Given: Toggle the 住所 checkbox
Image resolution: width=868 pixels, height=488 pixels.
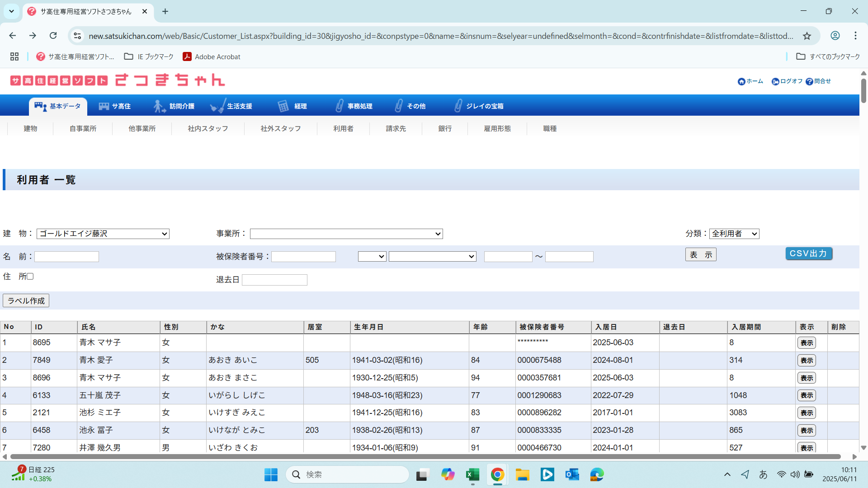Looking at the screenshot, I should click(x=30, y=276).
